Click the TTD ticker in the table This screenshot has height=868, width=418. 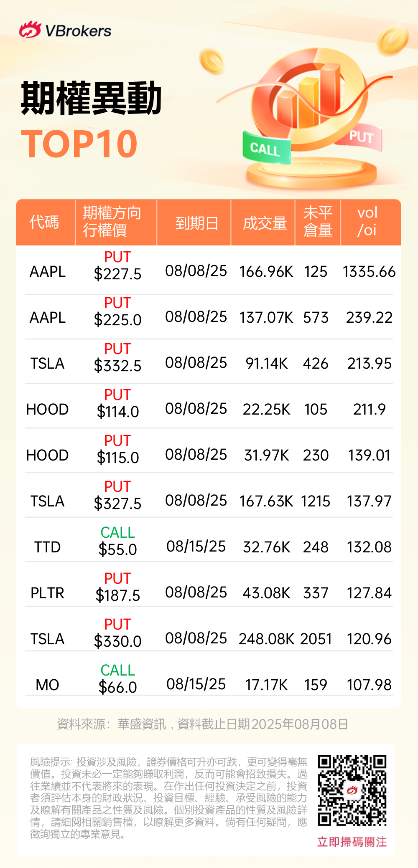[48, 547]
